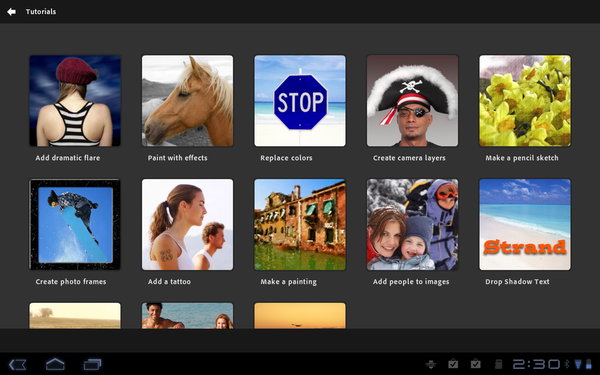Open the partially visible misty field thumbnail

tap(75, 316)
